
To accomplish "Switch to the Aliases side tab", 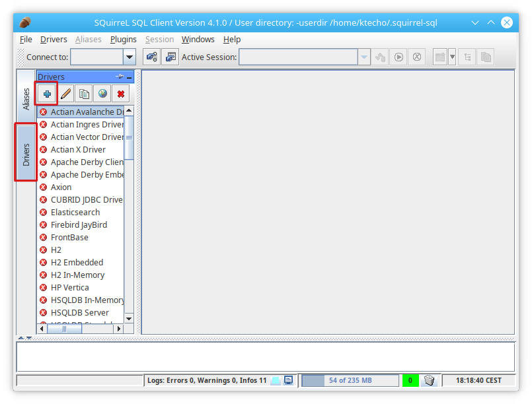I will coord(26,98).
